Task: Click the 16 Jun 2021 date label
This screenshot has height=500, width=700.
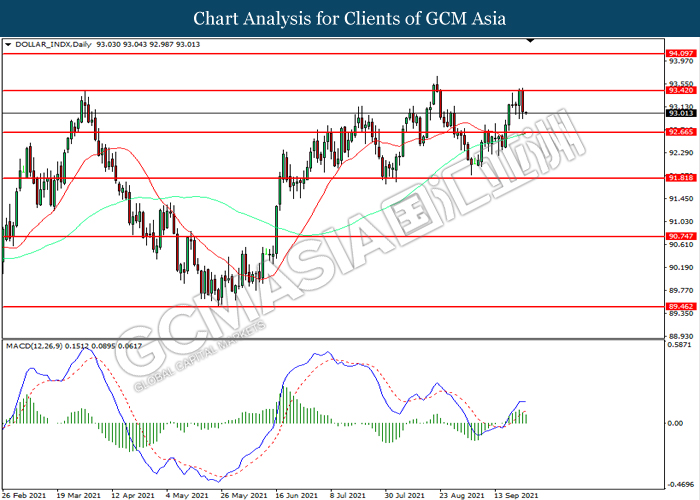Action: click(x=296, y=496)
